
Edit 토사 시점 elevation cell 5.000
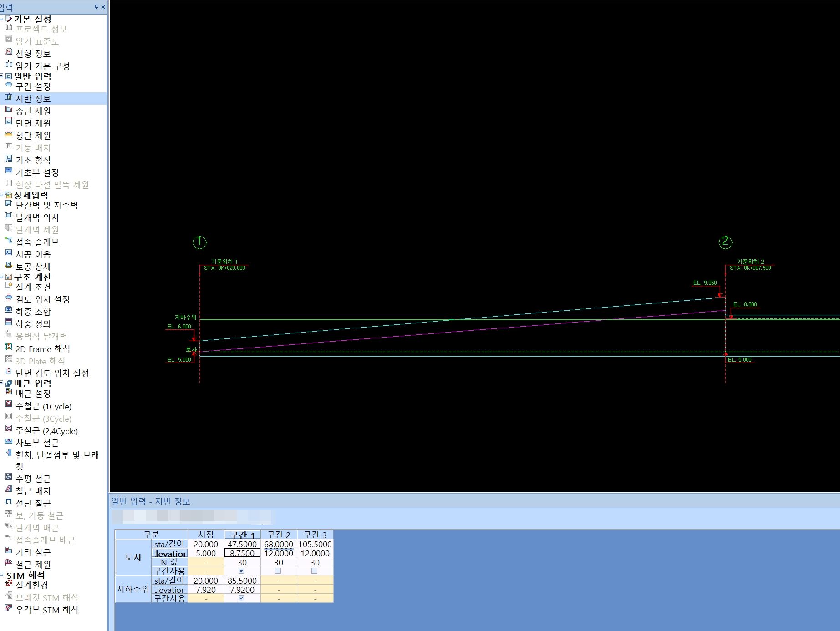[x=206, y=553]
